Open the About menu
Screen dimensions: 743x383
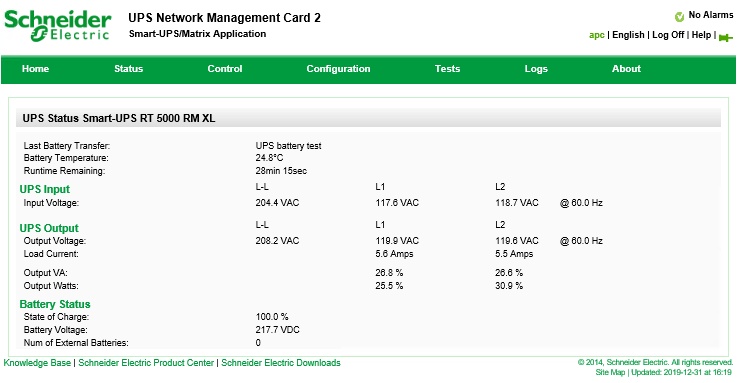[626, 69]
